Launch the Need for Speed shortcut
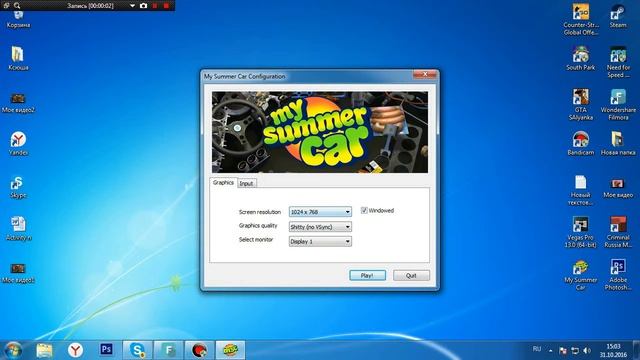The image size is (640, 360). [618, 62]
